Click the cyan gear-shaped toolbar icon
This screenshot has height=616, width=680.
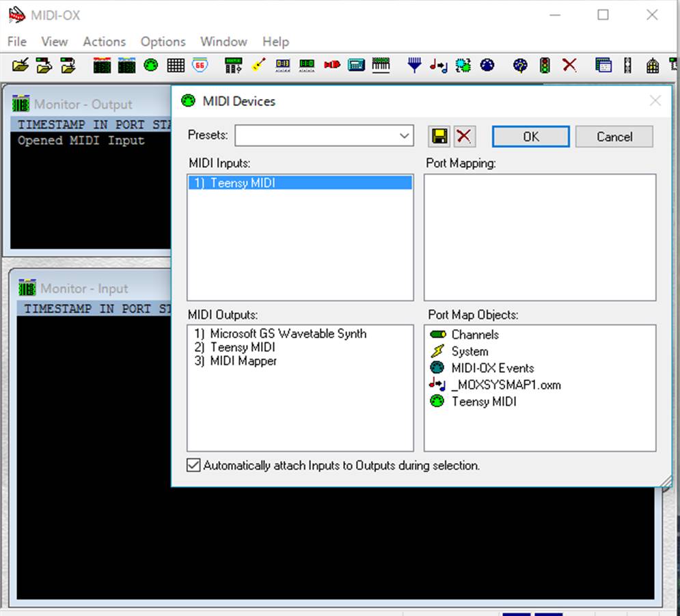click(x=463, y=66)
